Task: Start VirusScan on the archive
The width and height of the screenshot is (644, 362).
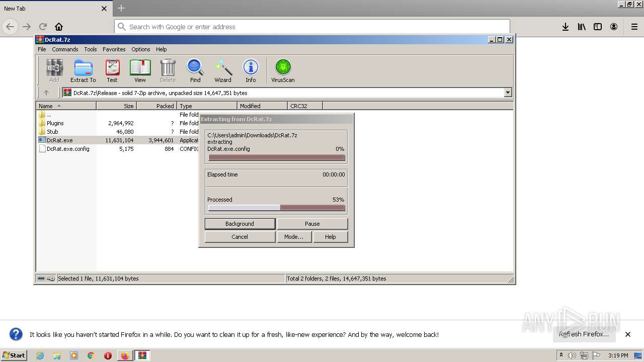Action: [283, 70]
